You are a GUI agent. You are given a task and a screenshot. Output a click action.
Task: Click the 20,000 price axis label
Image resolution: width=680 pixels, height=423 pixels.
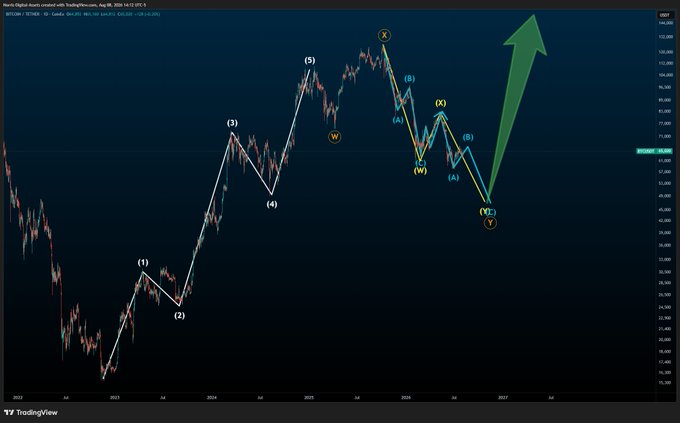coord(665,340)
